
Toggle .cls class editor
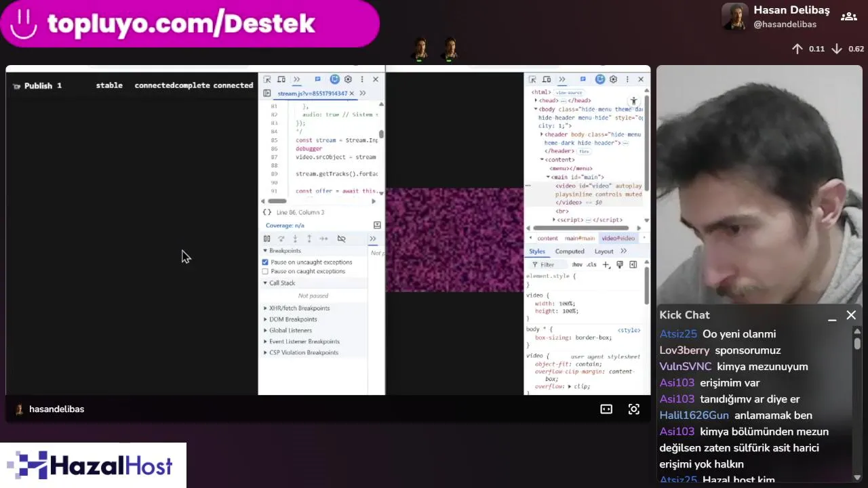pyautogui.click(x=591, y=265)
